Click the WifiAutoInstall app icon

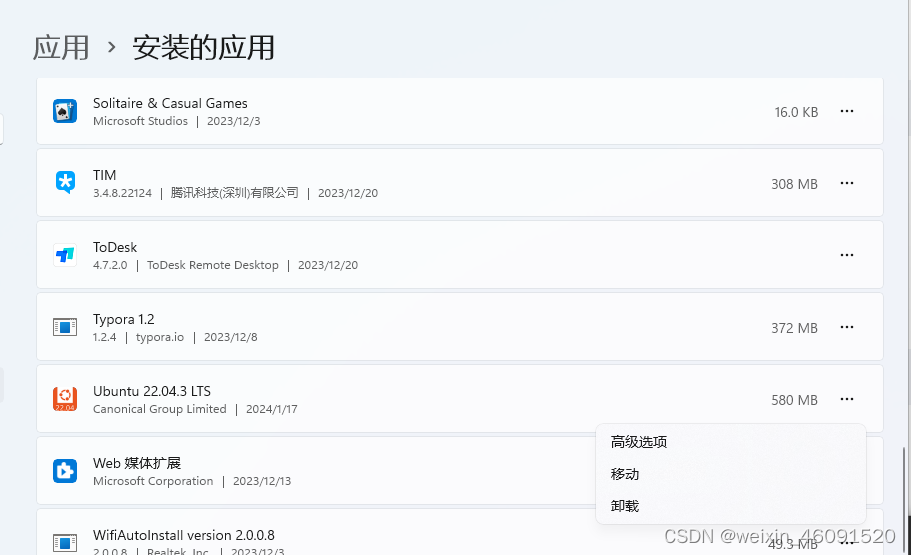(x=65, y=542)
